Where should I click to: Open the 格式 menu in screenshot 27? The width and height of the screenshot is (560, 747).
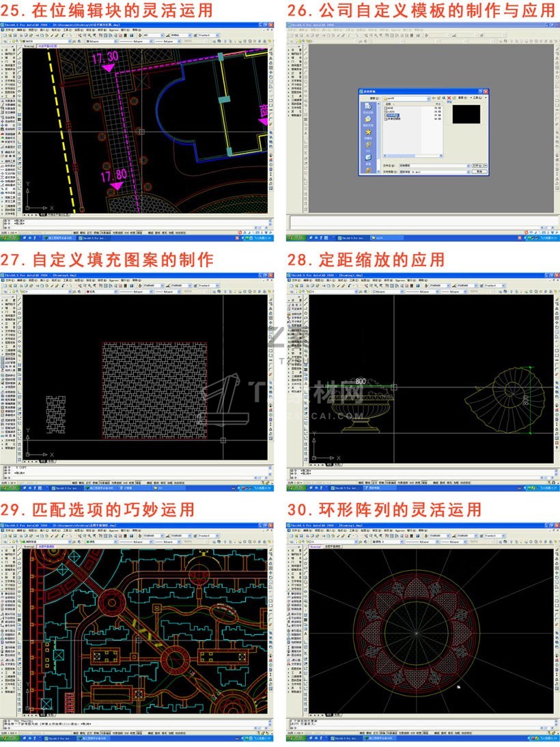pyautogui.click(x=56, y=280)
